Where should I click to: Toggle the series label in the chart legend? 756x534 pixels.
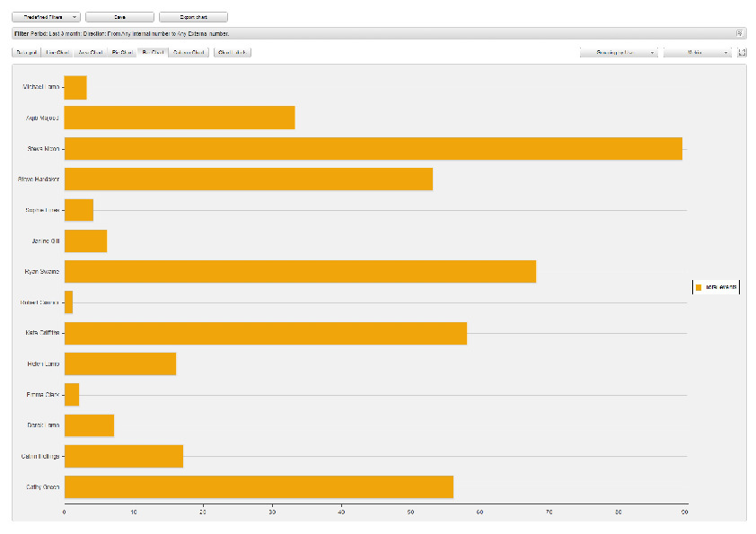[x=721, y=287]
